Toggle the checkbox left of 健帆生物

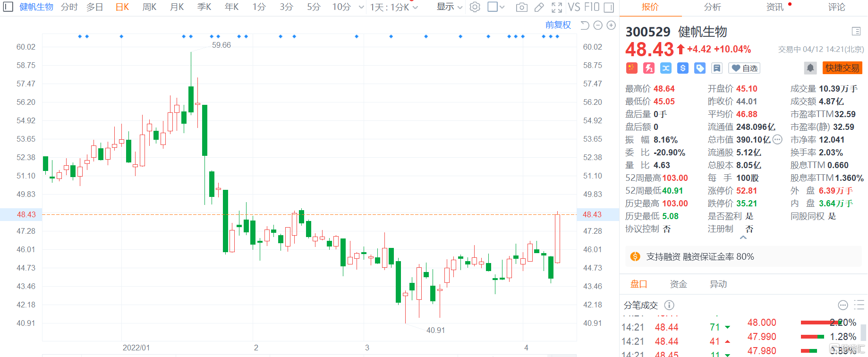tap(8, 7)
